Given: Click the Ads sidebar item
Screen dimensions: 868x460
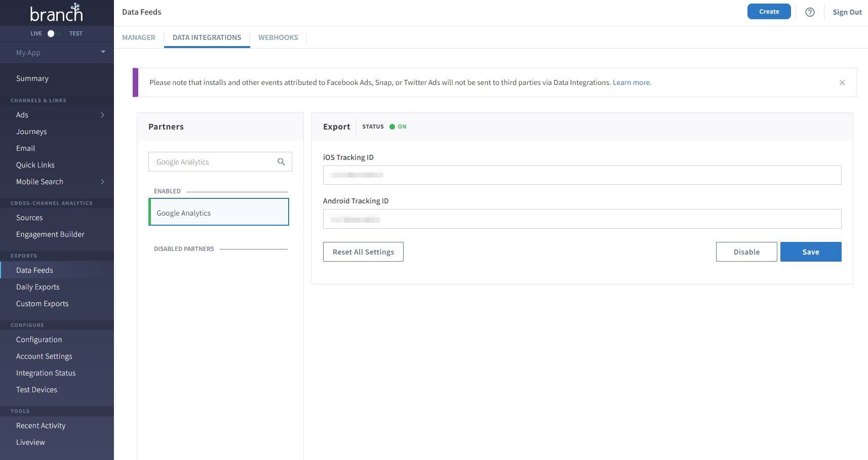Looking at the screenshot, I should click(22, 115).
